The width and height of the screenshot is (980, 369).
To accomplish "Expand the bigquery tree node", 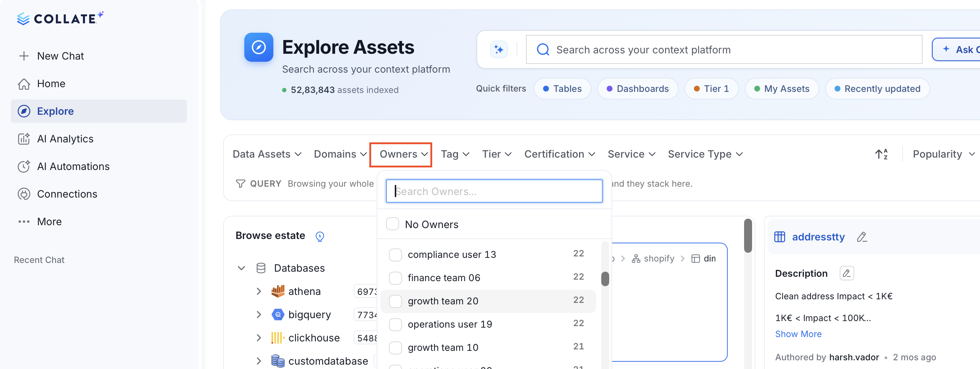I will click(x=259, y=315).
